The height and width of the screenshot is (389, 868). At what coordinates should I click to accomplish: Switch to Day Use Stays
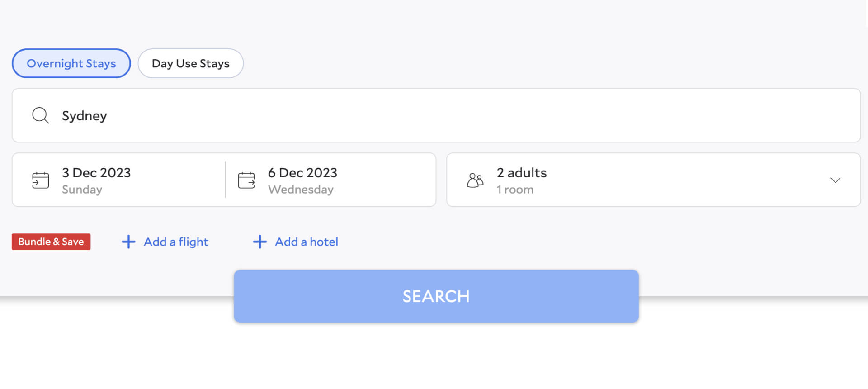190,63
